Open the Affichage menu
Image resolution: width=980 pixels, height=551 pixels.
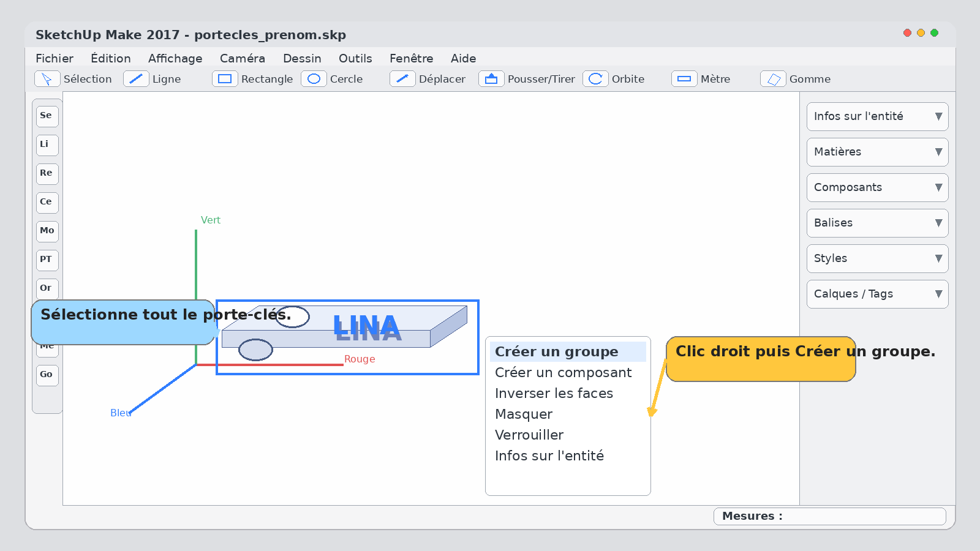tap(175, 58)
